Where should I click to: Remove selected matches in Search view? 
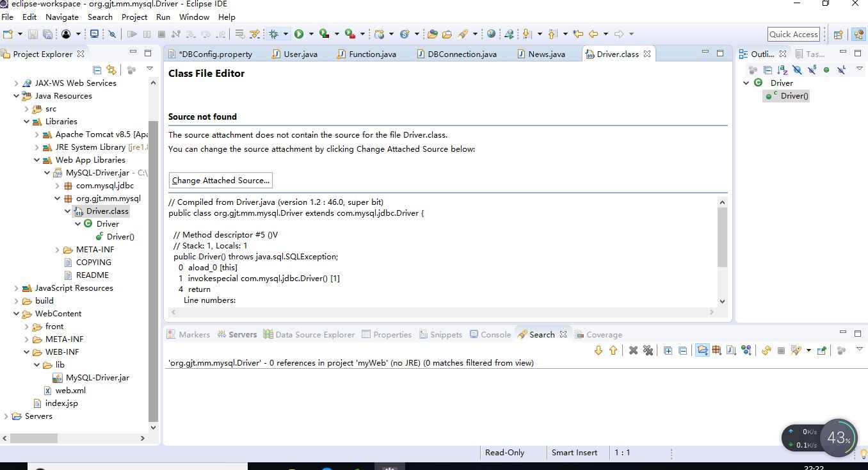click(633, 350)
